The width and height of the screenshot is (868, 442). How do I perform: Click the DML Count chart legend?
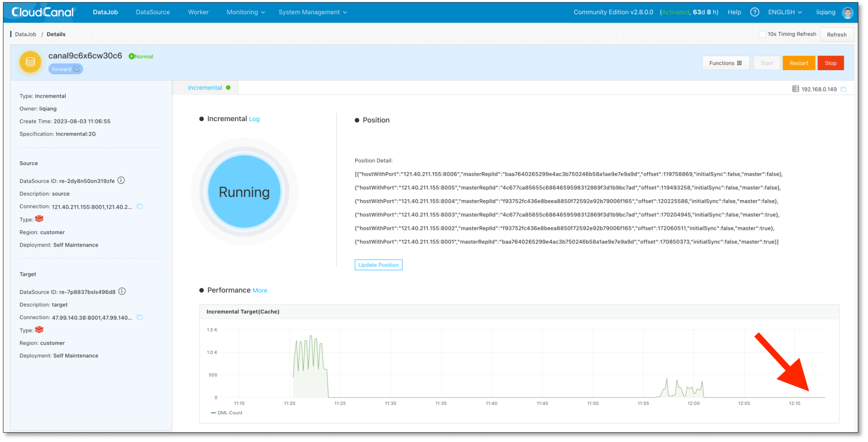(227, 412)
